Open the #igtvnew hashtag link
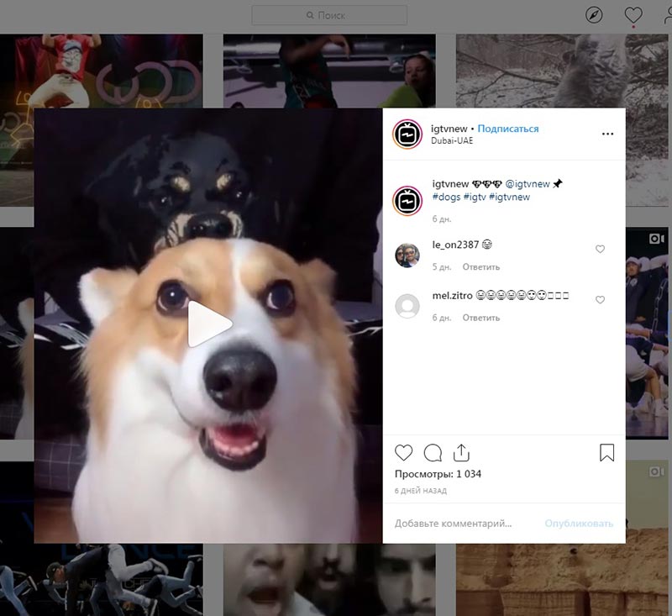 [508, 197]
